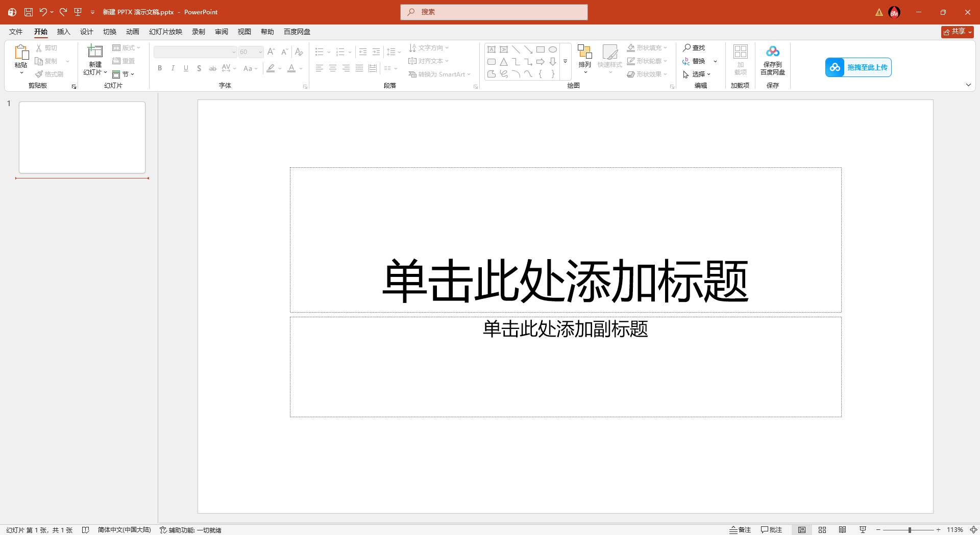Expand the shapes gallery with its chevron
The width and height of the screenshot is (980, 535).
point(565,62)
